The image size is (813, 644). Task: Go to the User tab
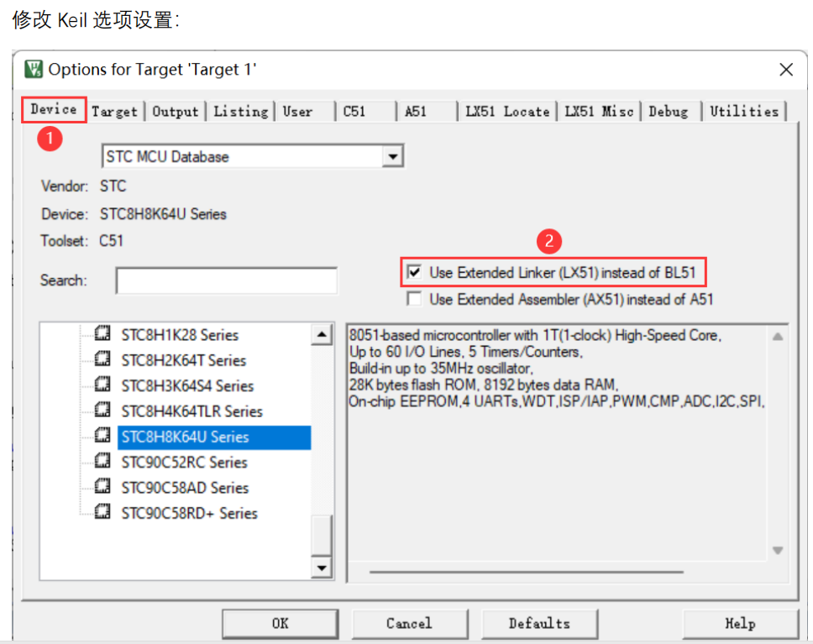(x=306, y=112)
